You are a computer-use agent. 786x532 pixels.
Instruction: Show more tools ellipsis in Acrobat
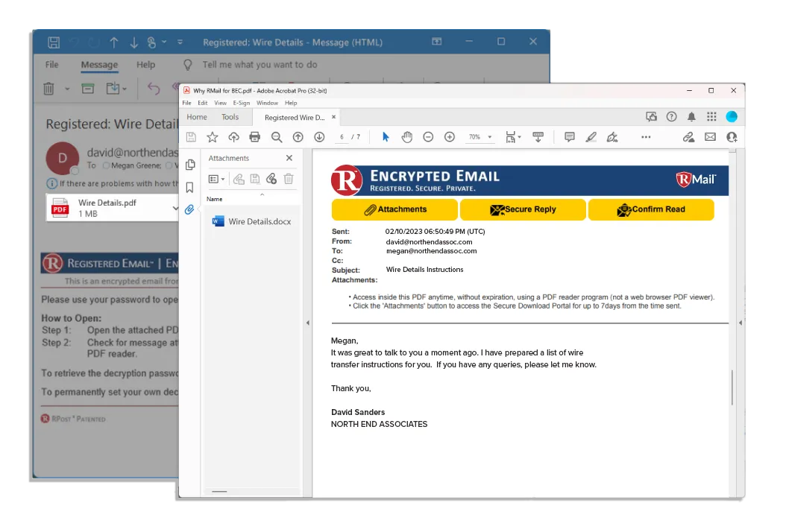[x=646, y=137]
